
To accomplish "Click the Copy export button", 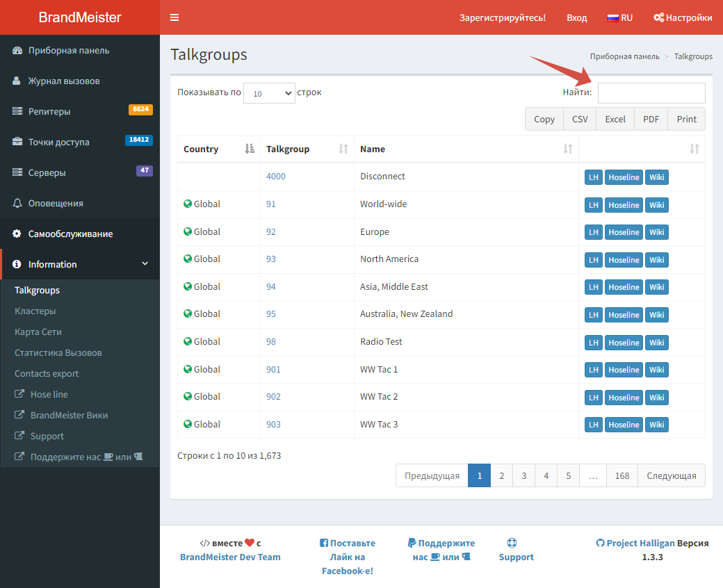I will 544,119.
